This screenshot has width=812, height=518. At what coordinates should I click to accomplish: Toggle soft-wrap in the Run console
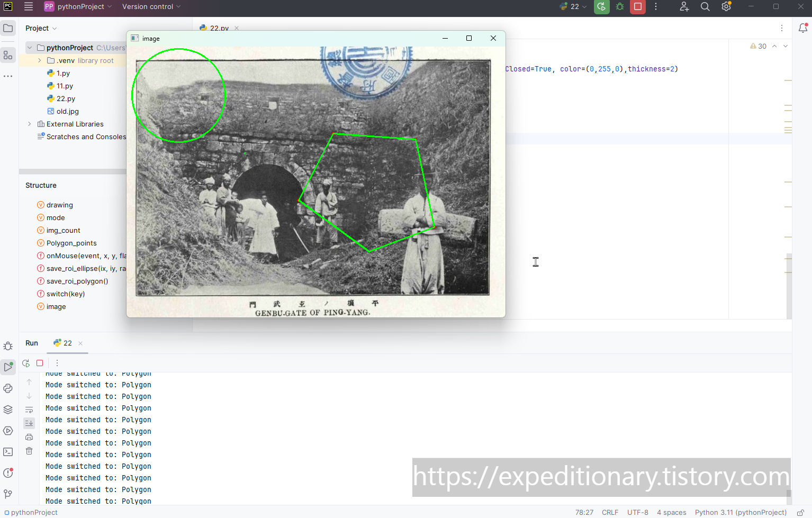(x=29, y=410)
